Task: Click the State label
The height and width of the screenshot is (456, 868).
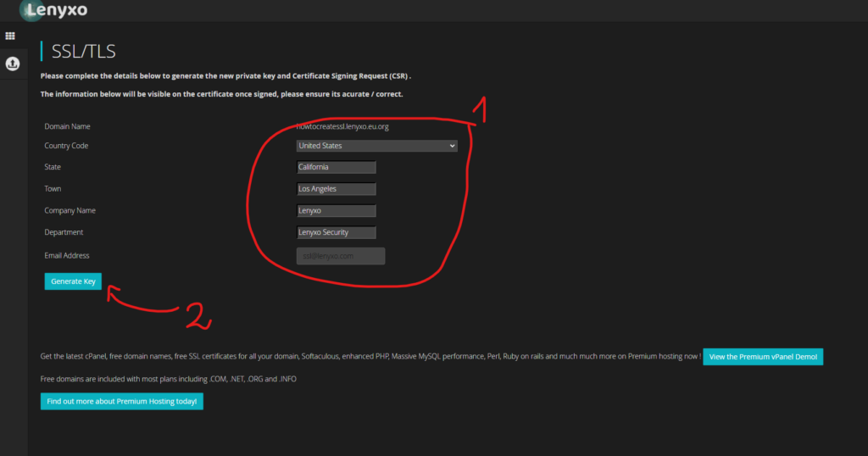Action: (x=53, y=167)
